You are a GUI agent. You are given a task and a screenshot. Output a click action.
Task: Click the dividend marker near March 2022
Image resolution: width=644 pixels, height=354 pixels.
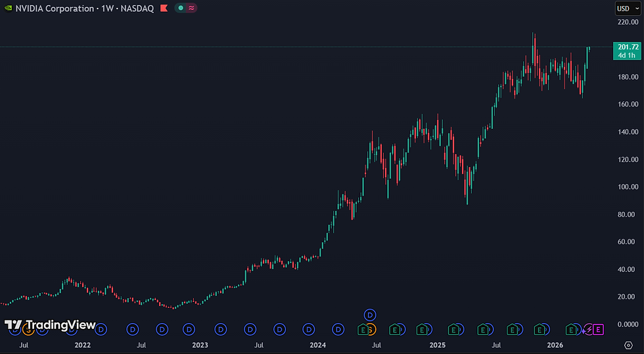click(x=101, y=330)
